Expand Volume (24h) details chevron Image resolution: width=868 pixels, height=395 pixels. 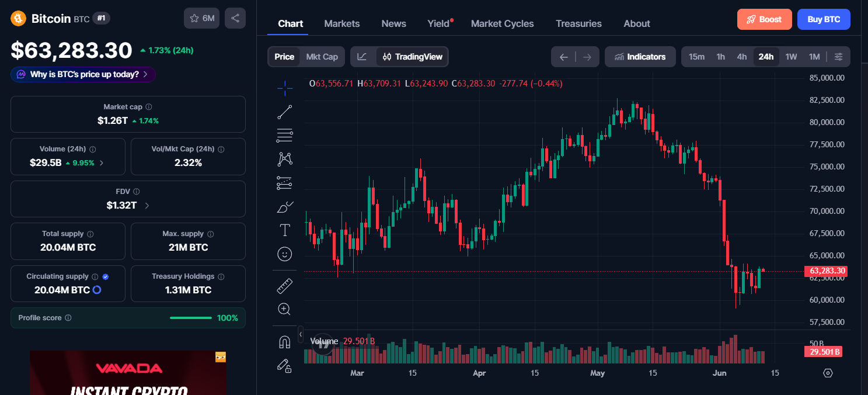pyautogui.click(x=102, y=163)
